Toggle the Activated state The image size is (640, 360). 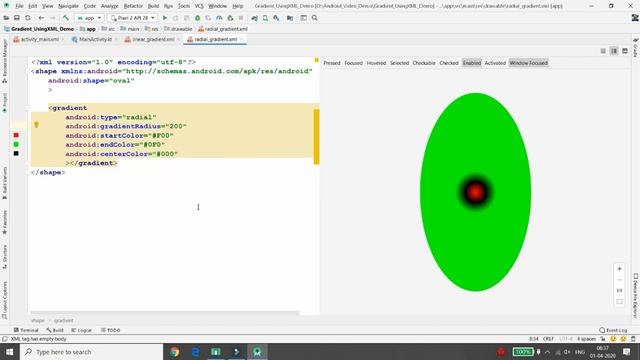point(495,63)
